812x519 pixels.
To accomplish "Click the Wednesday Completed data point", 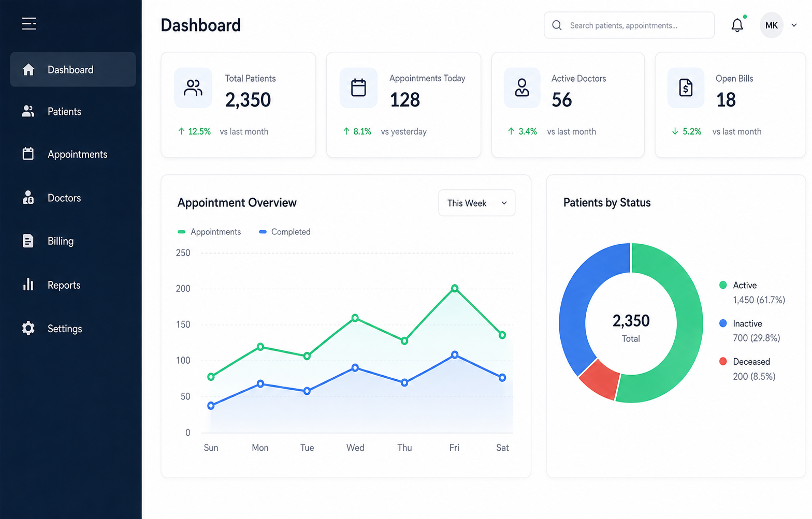I will pyautogui.click(x=355, y=368).
